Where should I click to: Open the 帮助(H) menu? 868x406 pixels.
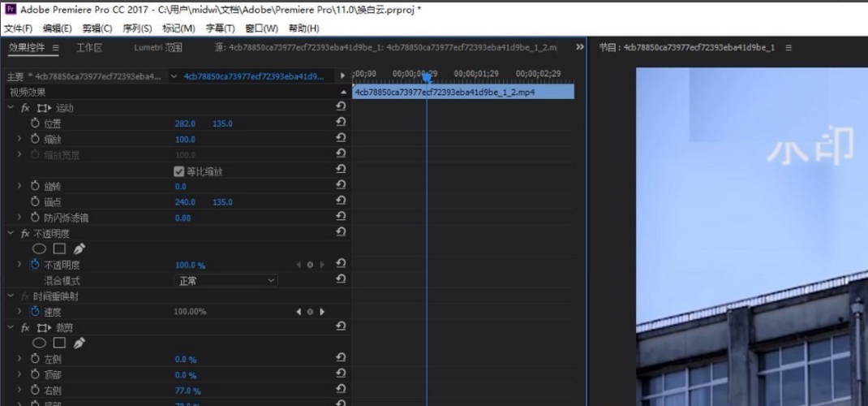[304, 28]
